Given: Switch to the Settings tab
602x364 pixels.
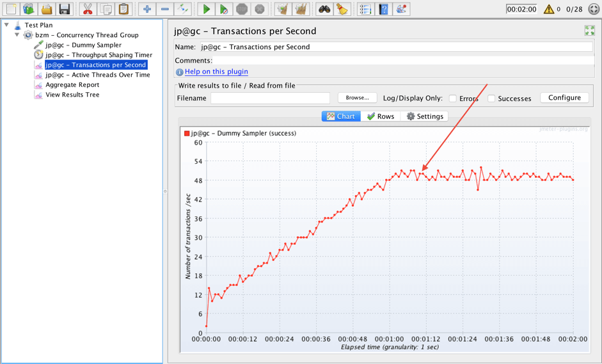Looking at the screenshot, I should click(x=424, y=116).
